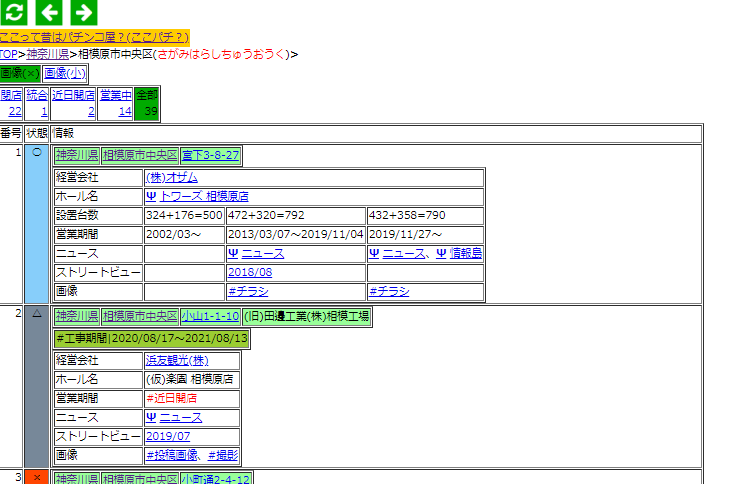Click the red × status icon in row 3

[x=37, y=477]
